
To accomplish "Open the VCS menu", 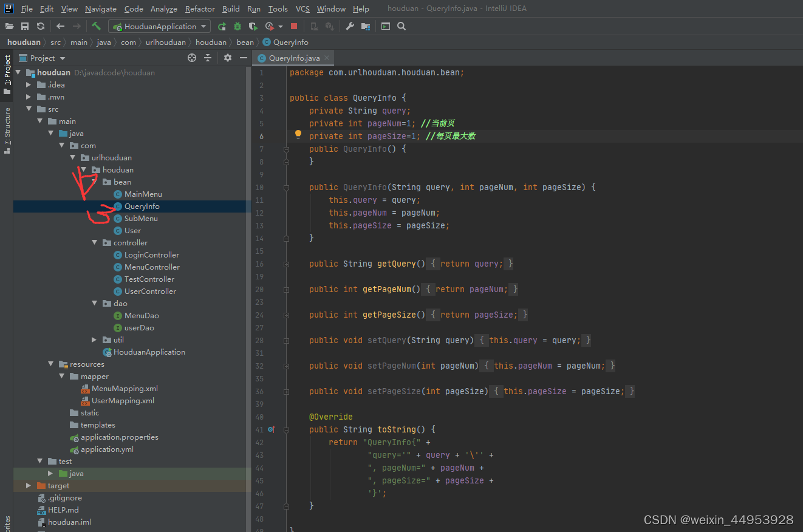I will (302, 9).
